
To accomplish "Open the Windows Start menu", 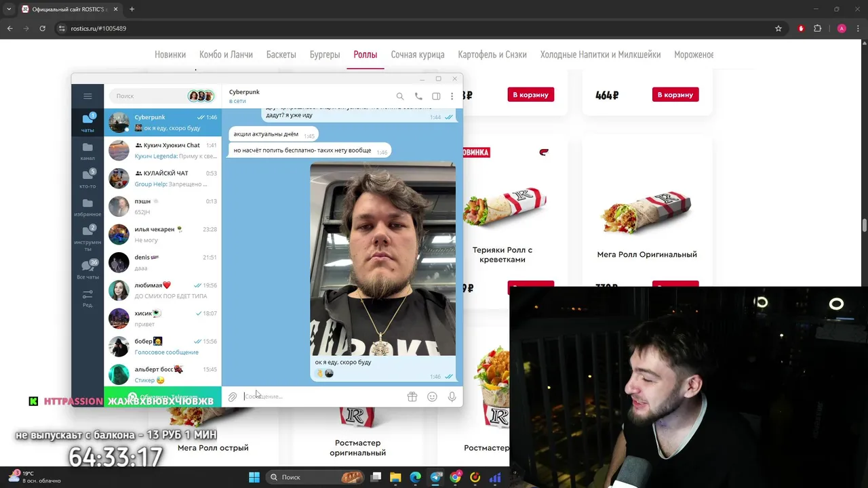I will point(254,477).
